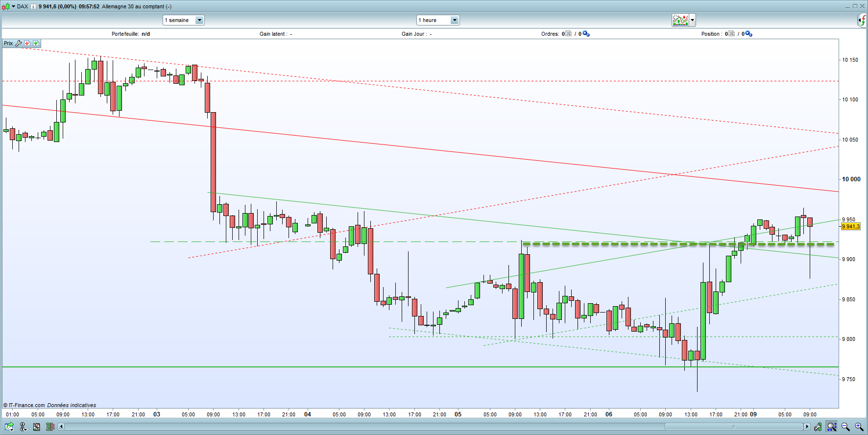Click the current price label 9 941,3

tap(851, 226)
